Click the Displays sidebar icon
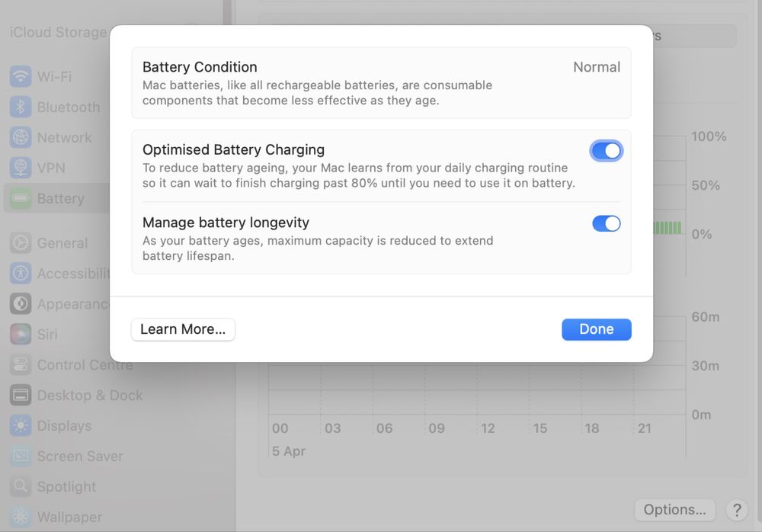The width and height of the screenshot is (762, 532). click(21, 426)
